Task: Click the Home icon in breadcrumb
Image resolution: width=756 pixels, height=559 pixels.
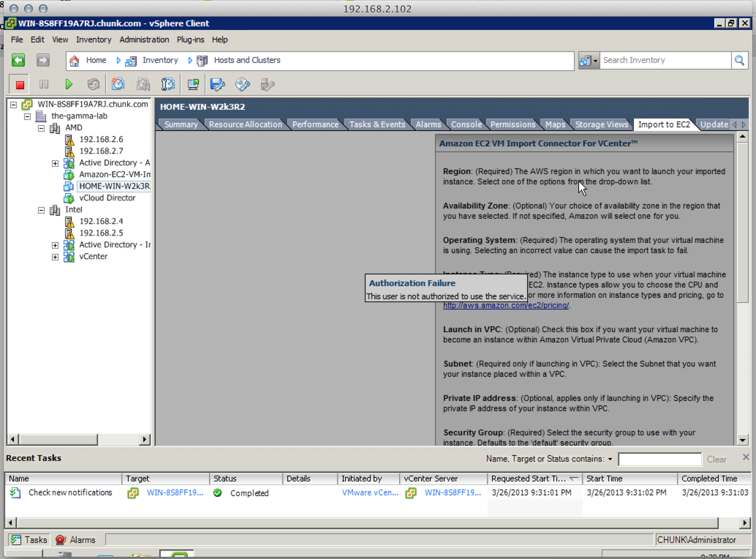Action: 74,60
